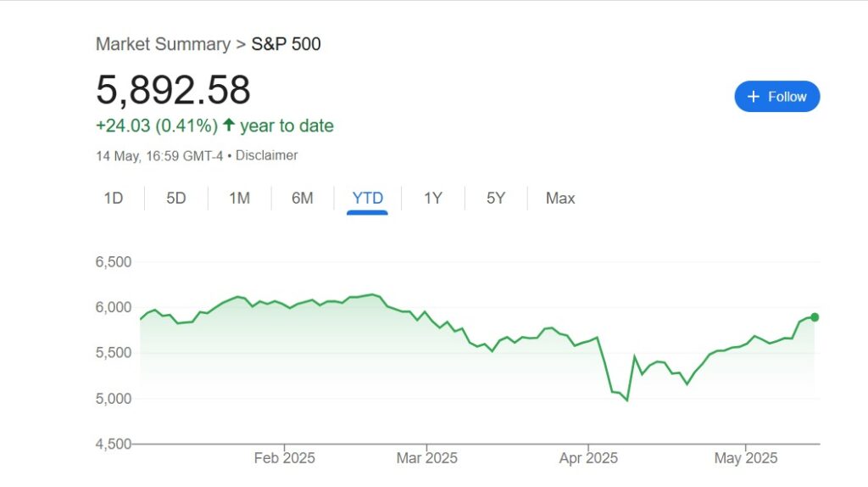Click the green up arrow icon
Screen dimensions: 868x487
tap(228, 126)
